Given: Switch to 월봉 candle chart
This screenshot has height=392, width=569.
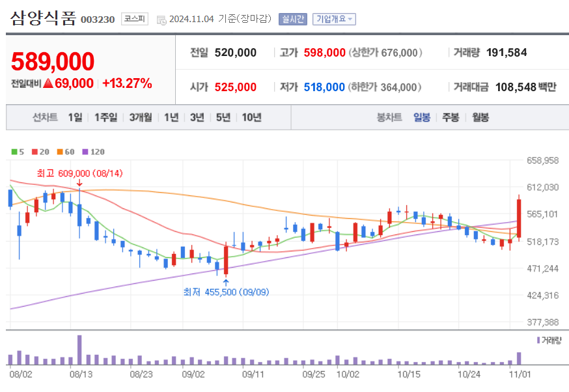Looking at the screenshot, I should [480, 117].
